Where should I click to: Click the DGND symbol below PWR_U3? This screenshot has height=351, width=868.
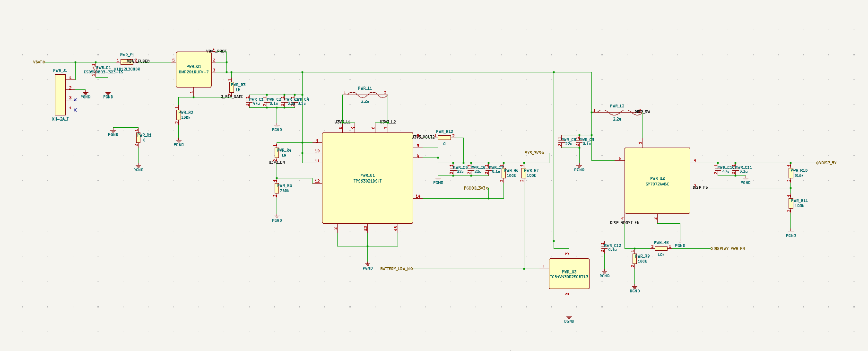coord(569,319)
